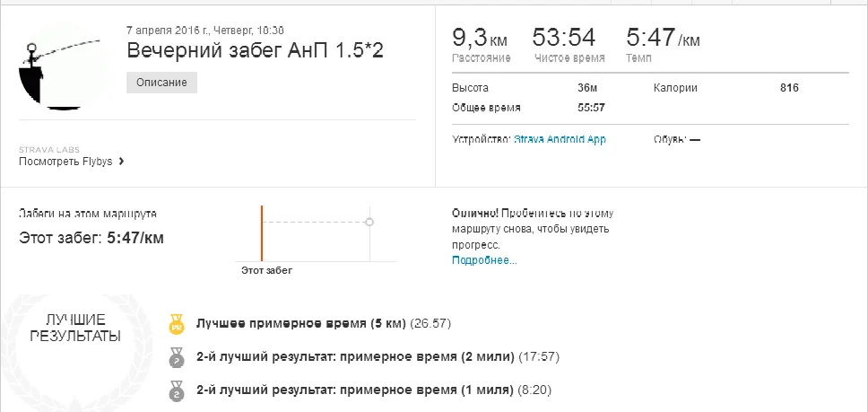Click the 5:47 /км pace stat

(x=662, y=39)
